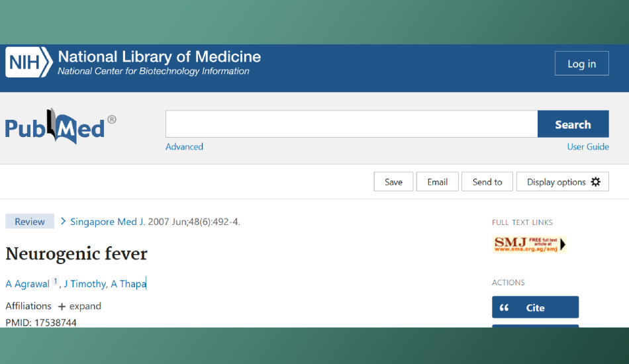Click the Search button
The width and height of the screenshot is (629, 364).
[x=573, y=124]
